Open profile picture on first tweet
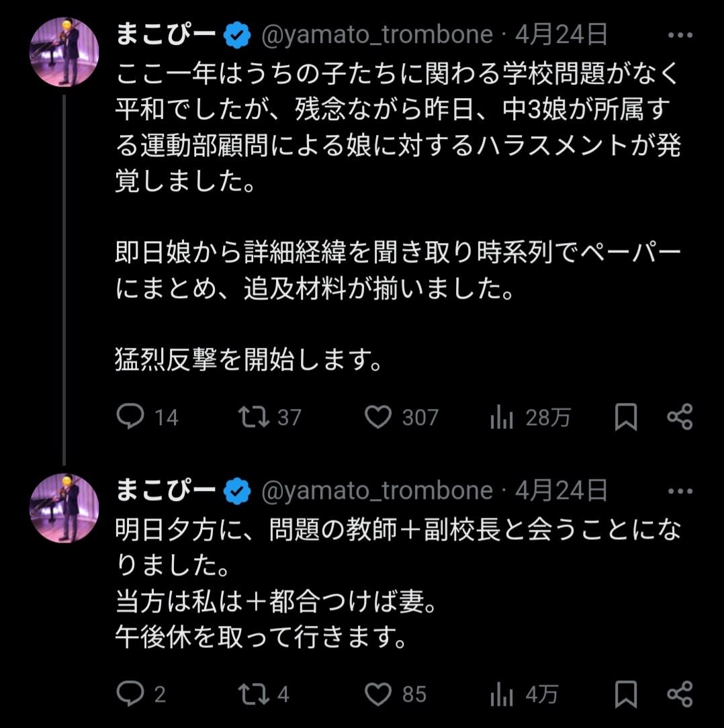 pos(64,52)
